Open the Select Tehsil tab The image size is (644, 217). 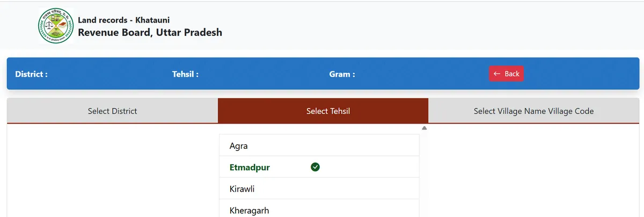pos(323,111)
